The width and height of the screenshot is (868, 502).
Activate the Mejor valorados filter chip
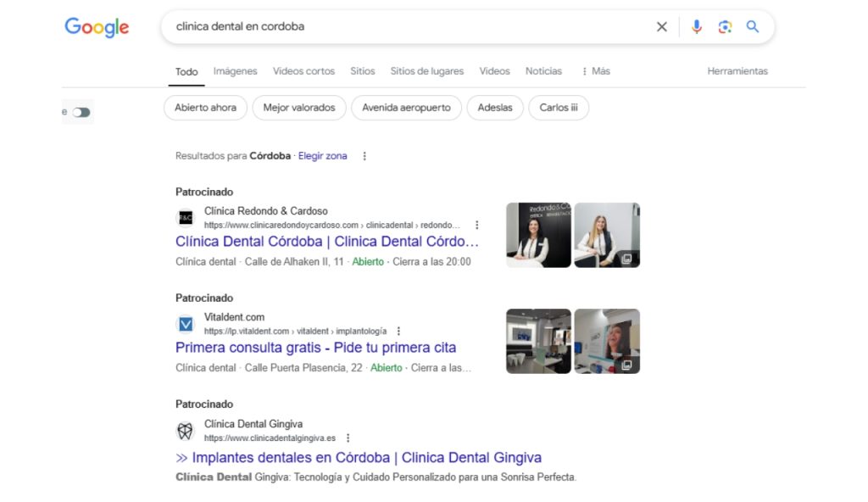pyautogui.click(x=298, y=108)
